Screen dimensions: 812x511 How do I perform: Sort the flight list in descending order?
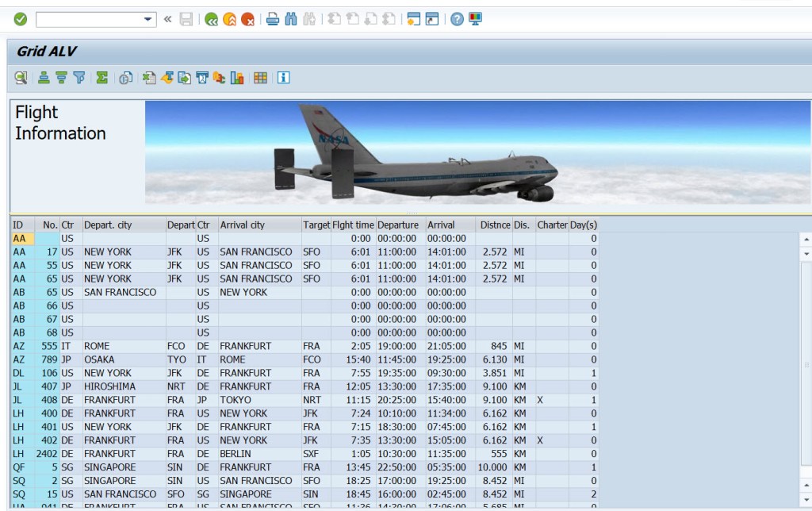pos(62,77)
